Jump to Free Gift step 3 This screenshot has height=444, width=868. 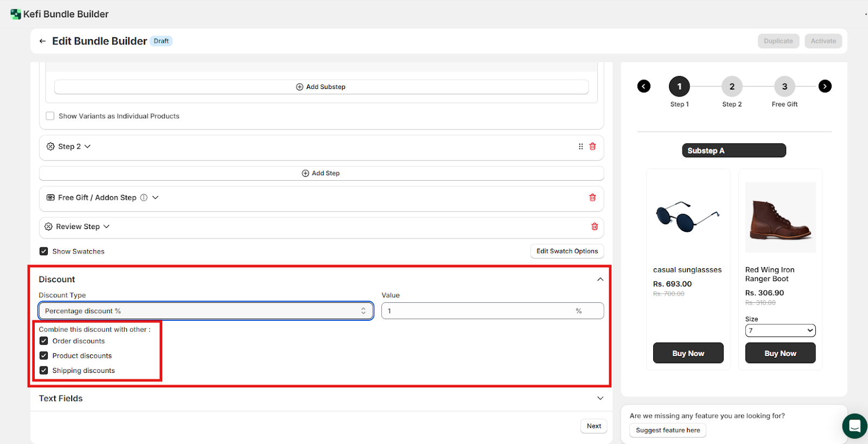[x=784, y=87]
